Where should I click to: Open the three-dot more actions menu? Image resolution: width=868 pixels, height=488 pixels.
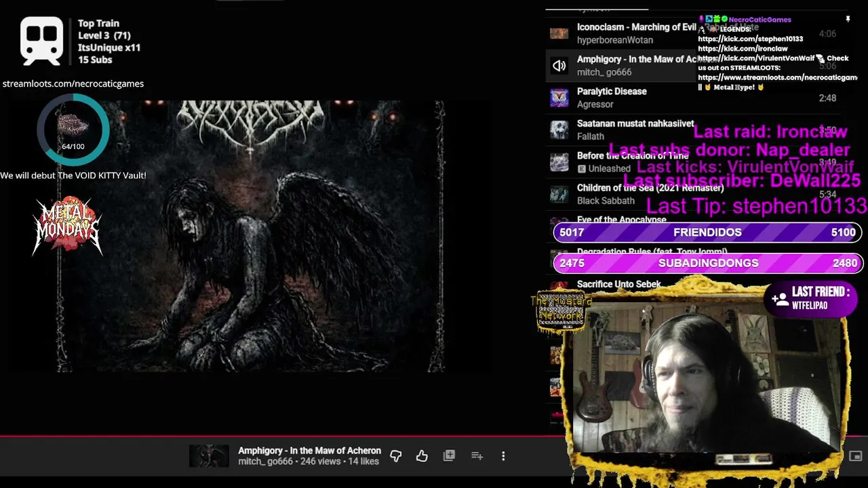[503, 456]
